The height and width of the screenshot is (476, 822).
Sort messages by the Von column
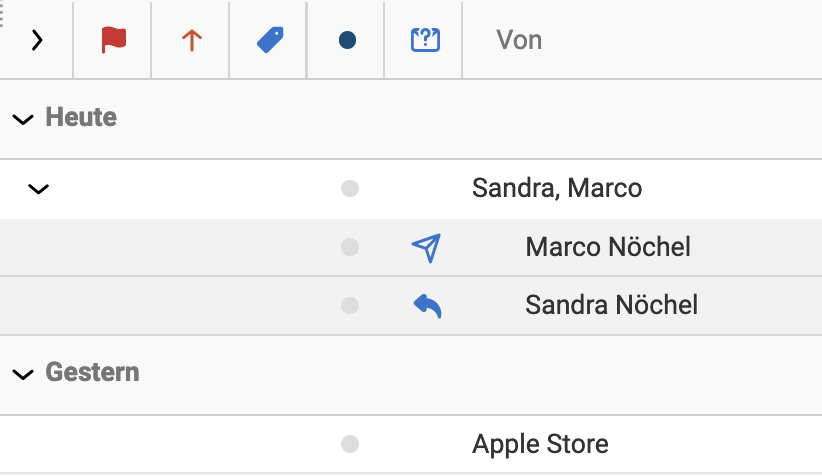519,40
